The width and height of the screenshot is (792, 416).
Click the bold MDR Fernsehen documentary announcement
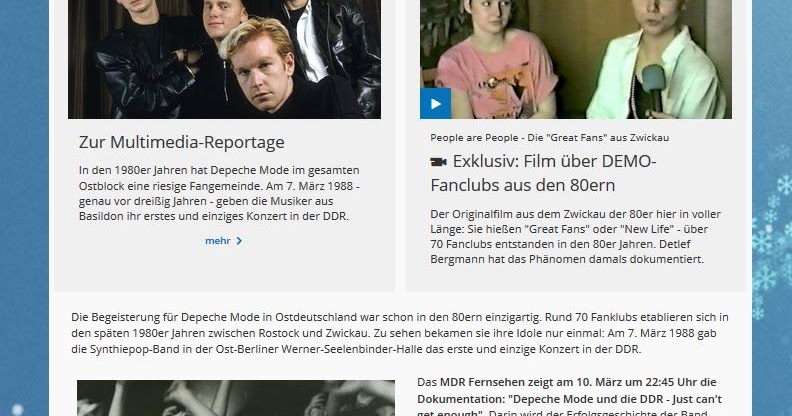570,398
